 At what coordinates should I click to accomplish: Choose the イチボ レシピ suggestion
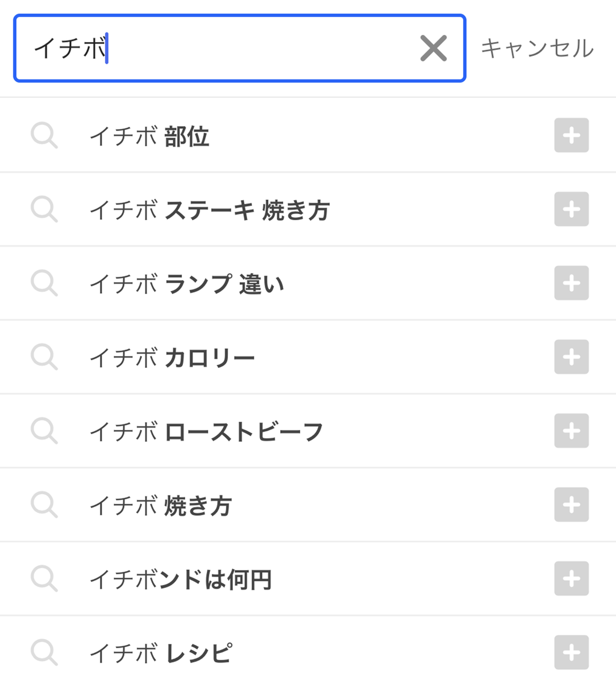tap(161, 653)
